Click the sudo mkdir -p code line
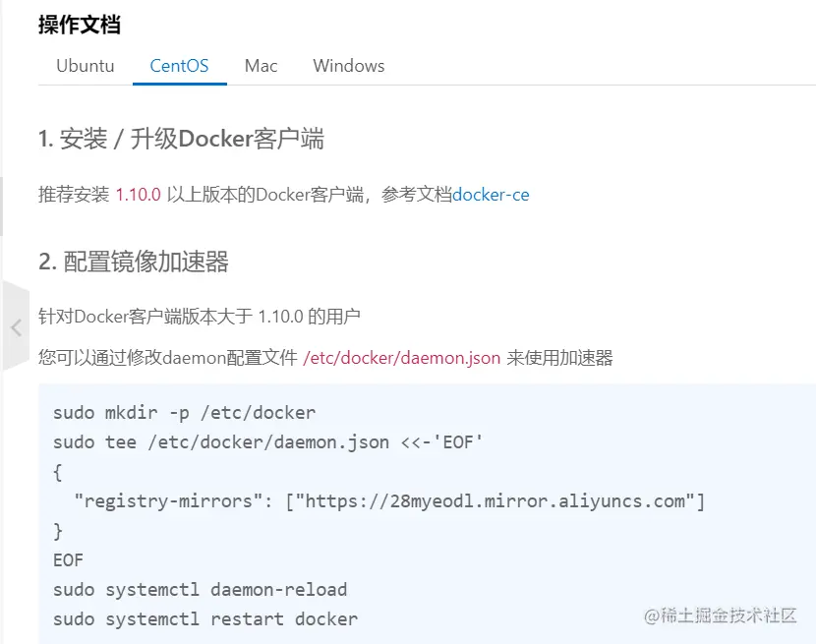 click(x=184, y=413)
